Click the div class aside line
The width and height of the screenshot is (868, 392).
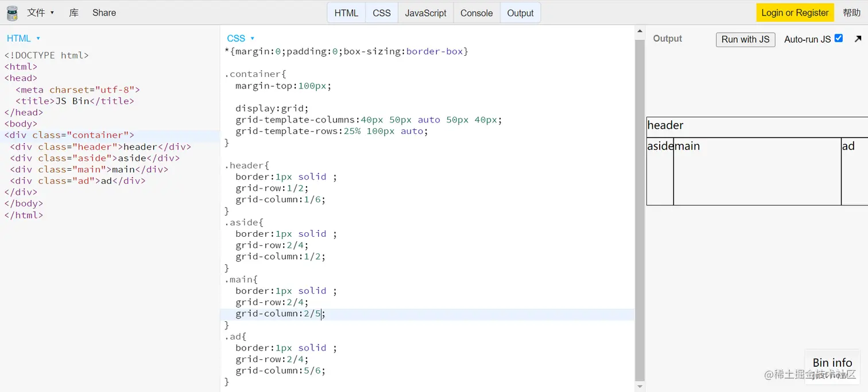pyautogui.click(x=95, y=158)
